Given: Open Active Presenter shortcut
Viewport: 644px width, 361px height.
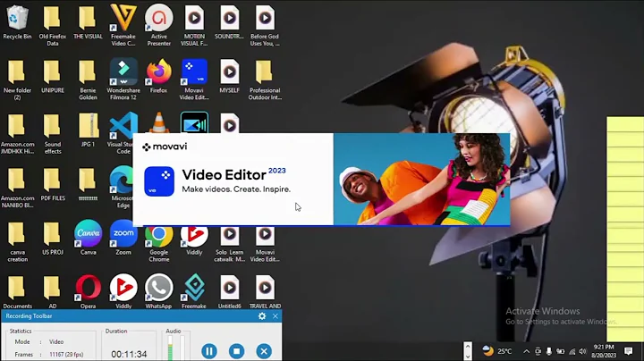Looking at the screenshot, I should click(158, 25).
